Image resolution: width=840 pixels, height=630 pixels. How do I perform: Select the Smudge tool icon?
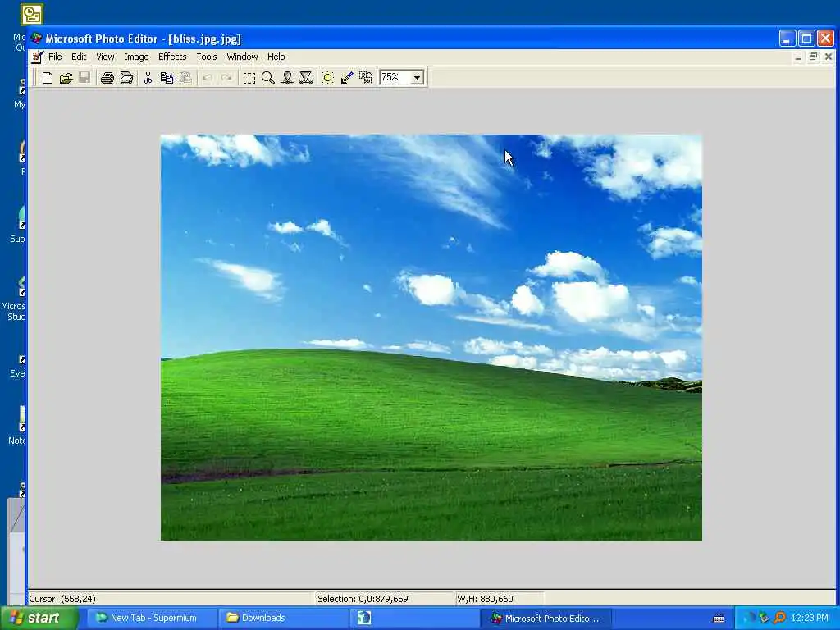point(287,78)
